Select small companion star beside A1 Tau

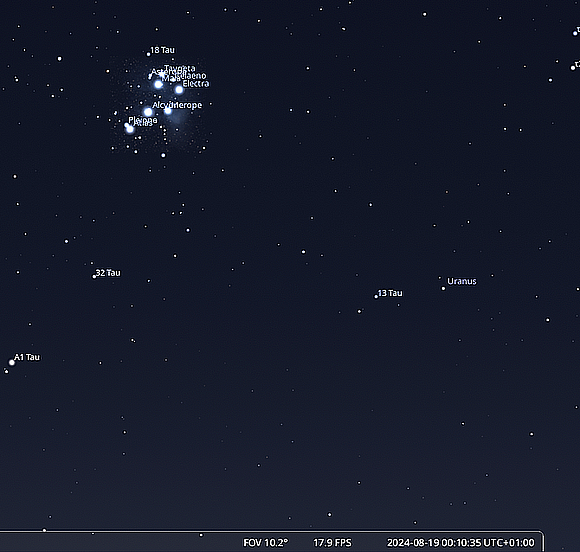(x=6, y=371)
